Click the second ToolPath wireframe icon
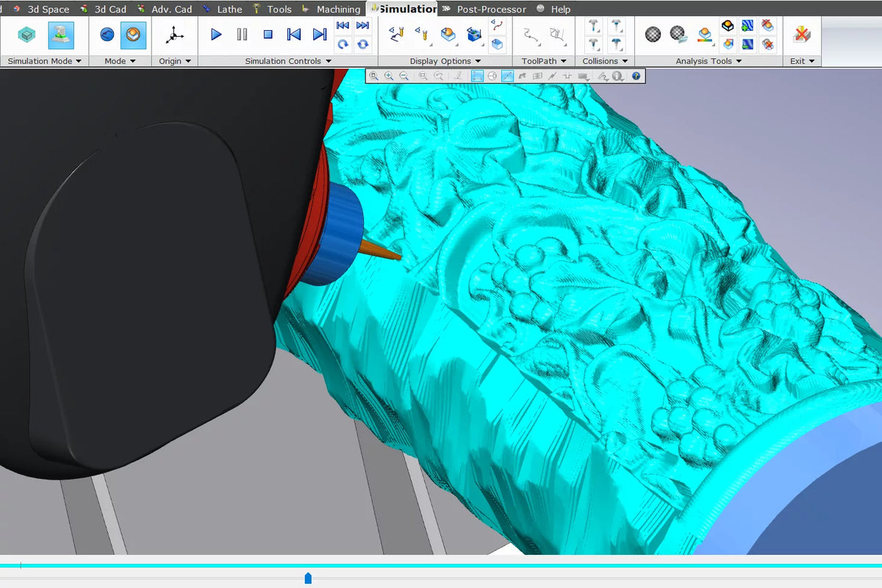 558,34
